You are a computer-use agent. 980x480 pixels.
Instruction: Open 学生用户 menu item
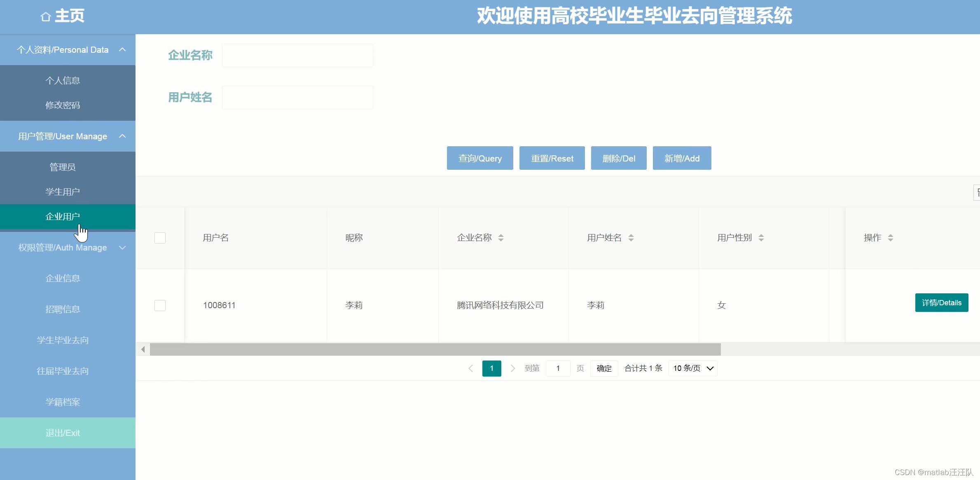click(63, 192)
